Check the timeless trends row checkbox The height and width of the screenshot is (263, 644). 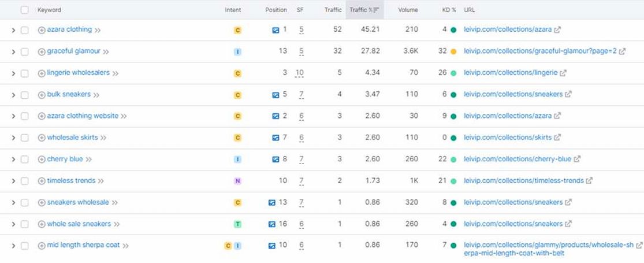(x=25, y=181)
